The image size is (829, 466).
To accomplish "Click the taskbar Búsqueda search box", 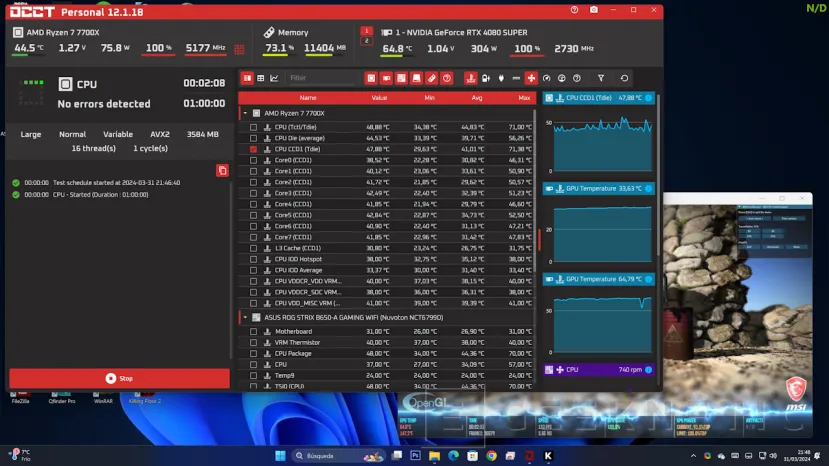I will click(x=337, y=456).
